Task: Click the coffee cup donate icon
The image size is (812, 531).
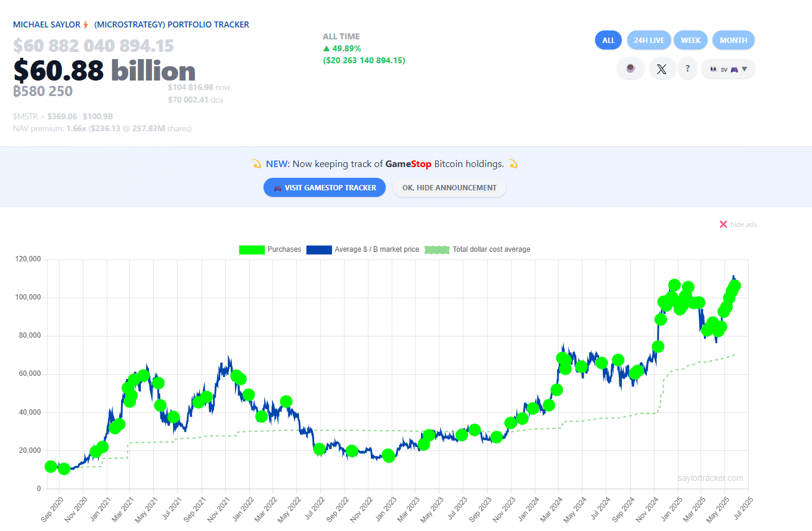Action: (x=630, y=69)
